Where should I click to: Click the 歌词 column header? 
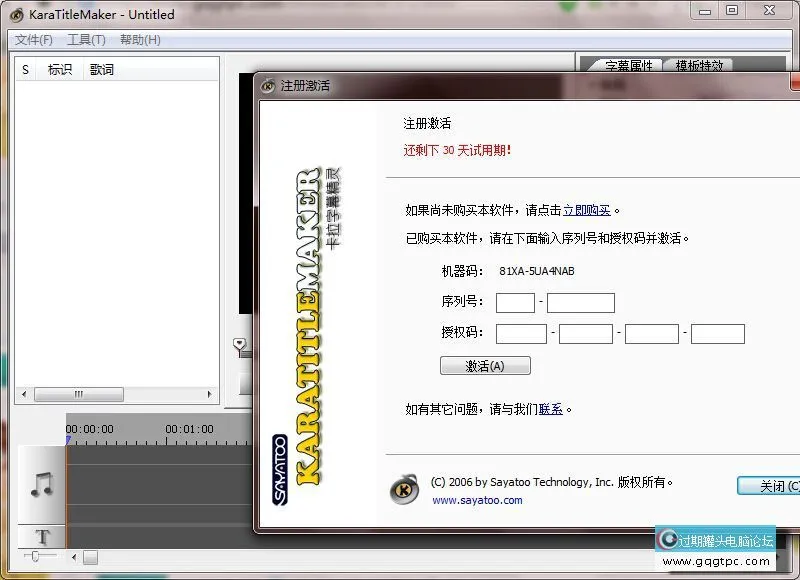pos(102,69)
